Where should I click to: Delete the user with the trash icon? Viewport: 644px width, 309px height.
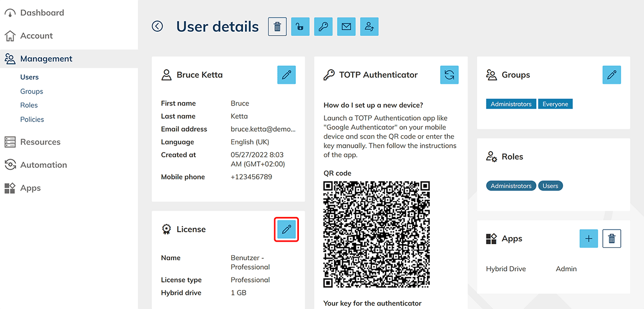click(277, 27)
